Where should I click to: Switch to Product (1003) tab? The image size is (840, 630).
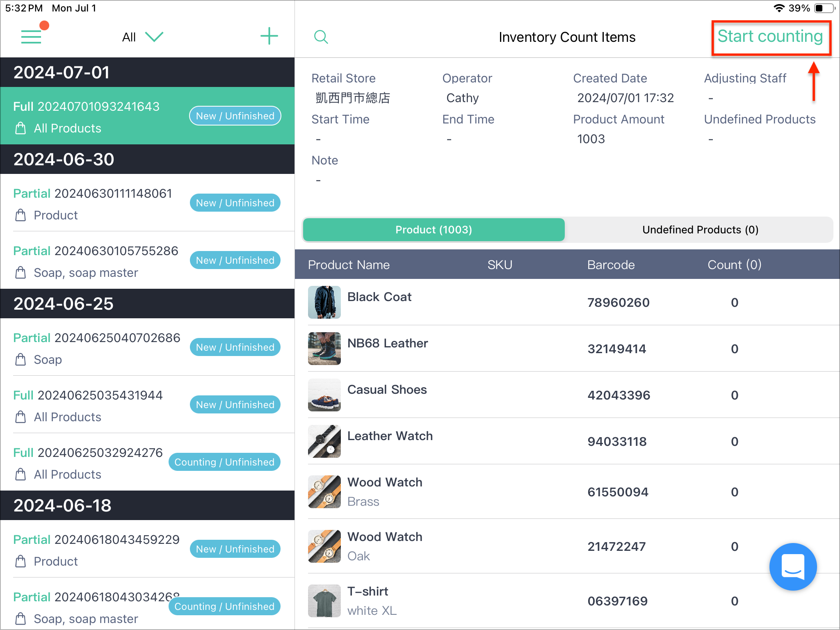(x=434, y=230)
